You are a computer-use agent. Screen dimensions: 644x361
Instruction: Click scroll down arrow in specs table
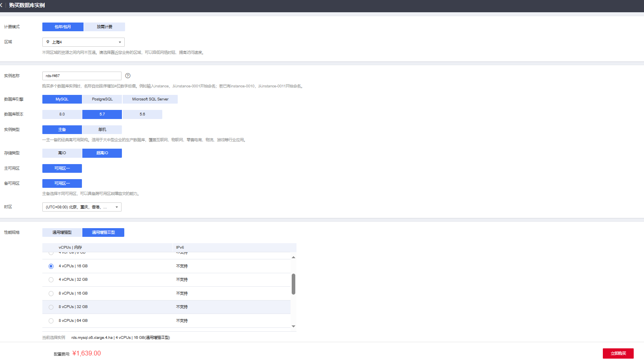tap(293, 326)
